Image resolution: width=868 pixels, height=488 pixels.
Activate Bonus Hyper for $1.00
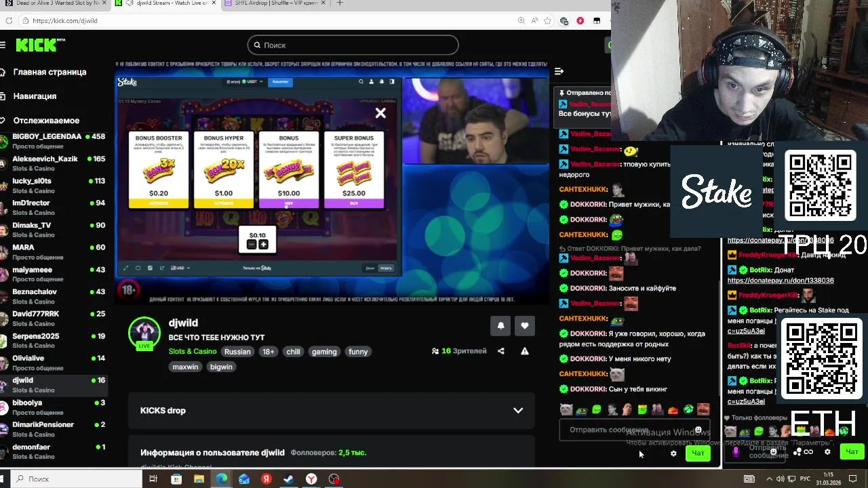[223, 203]
